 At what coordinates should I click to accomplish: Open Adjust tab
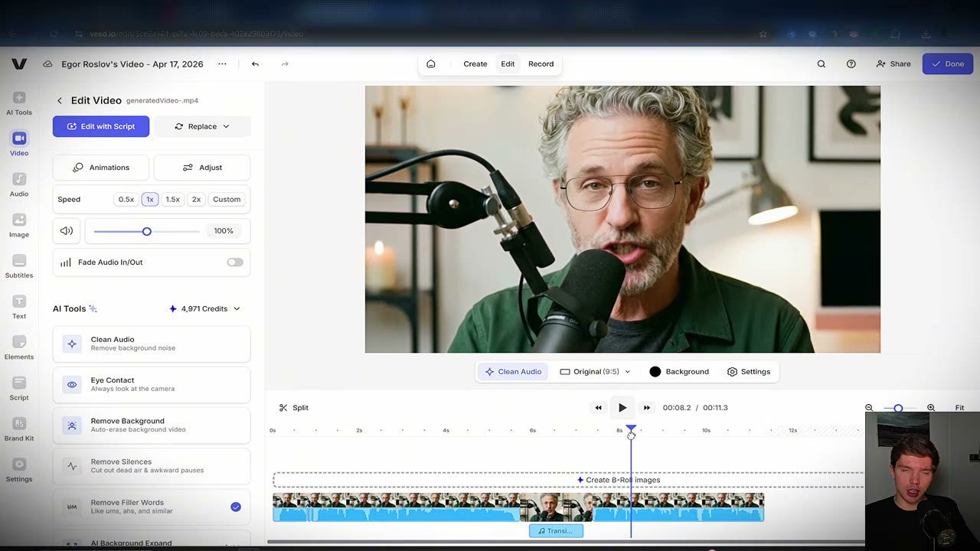click(202, 168)
